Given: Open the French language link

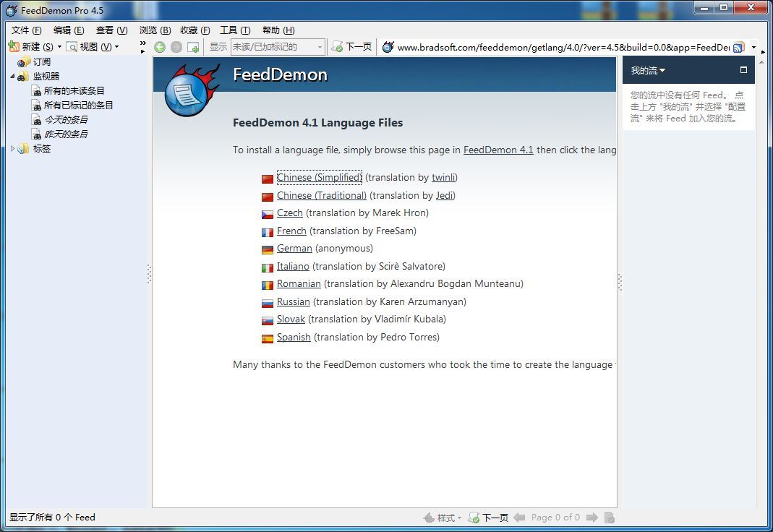Looking at the screenshot, I should 291,231.
